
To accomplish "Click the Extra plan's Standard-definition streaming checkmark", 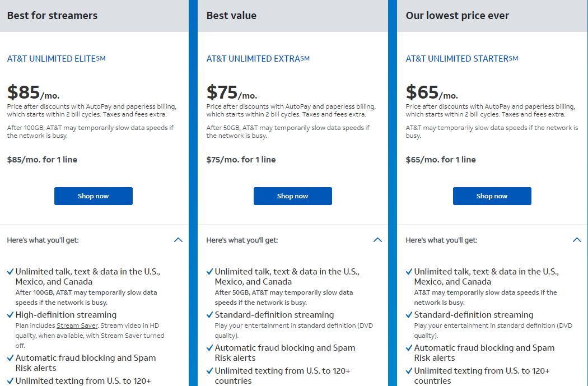I will pos(210,315).
